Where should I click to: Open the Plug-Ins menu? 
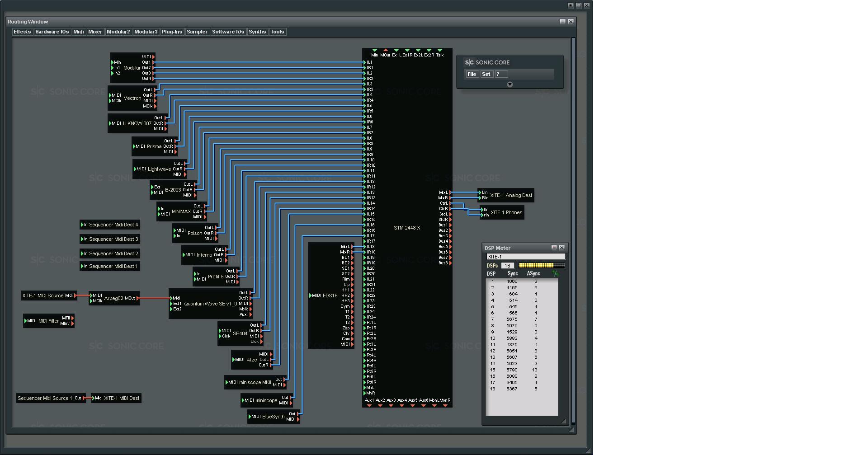point(172,32)
